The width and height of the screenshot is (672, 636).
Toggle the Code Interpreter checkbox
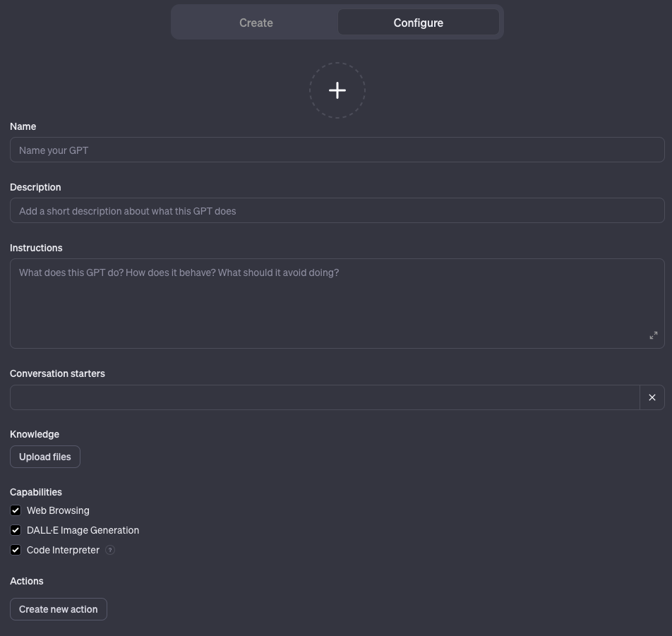click(x=16, y=550)
